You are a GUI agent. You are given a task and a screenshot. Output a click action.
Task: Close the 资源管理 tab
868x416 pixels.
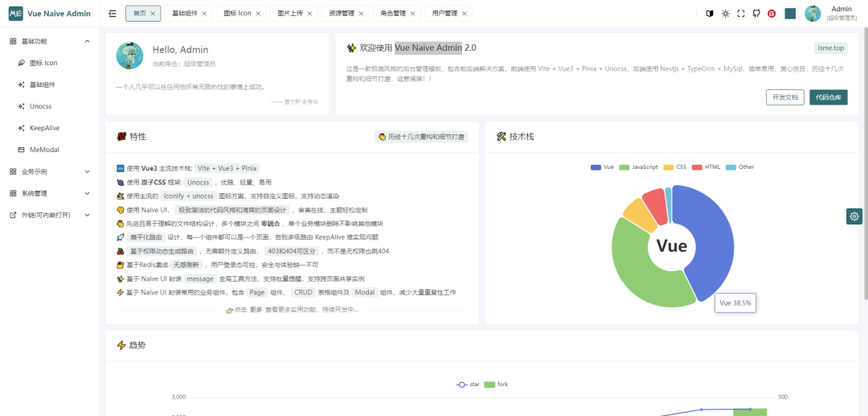tap(361, 14)
